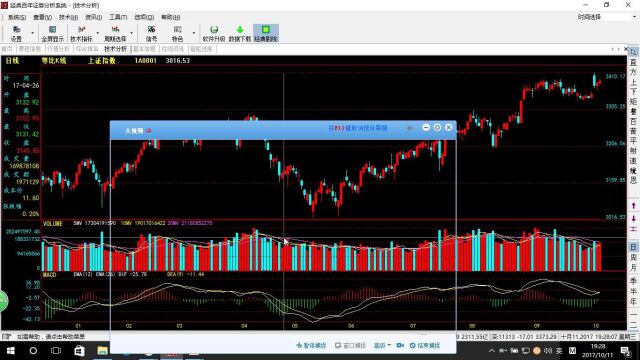Click the green 数据下载 download arrow

click(240, 29)
